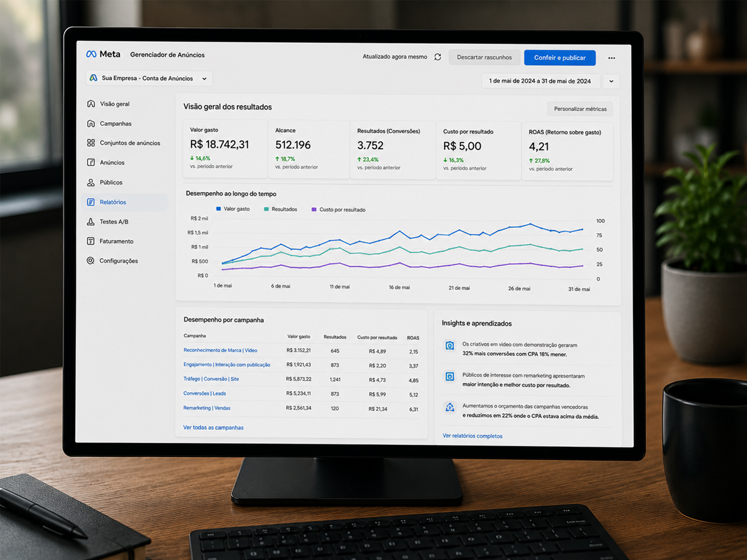
Task: Select the Resultados (Conversões) card
Action: click(392, 150)
